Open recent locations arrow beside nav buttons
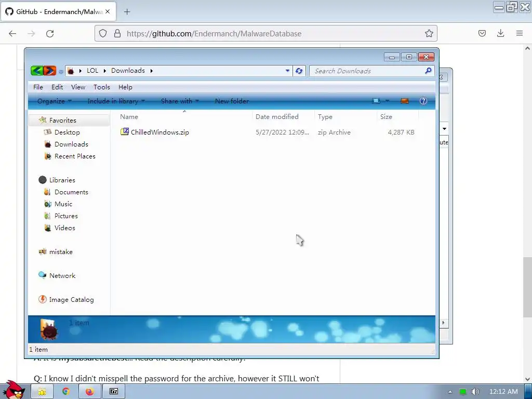532x399 pixels. point(61,71)
